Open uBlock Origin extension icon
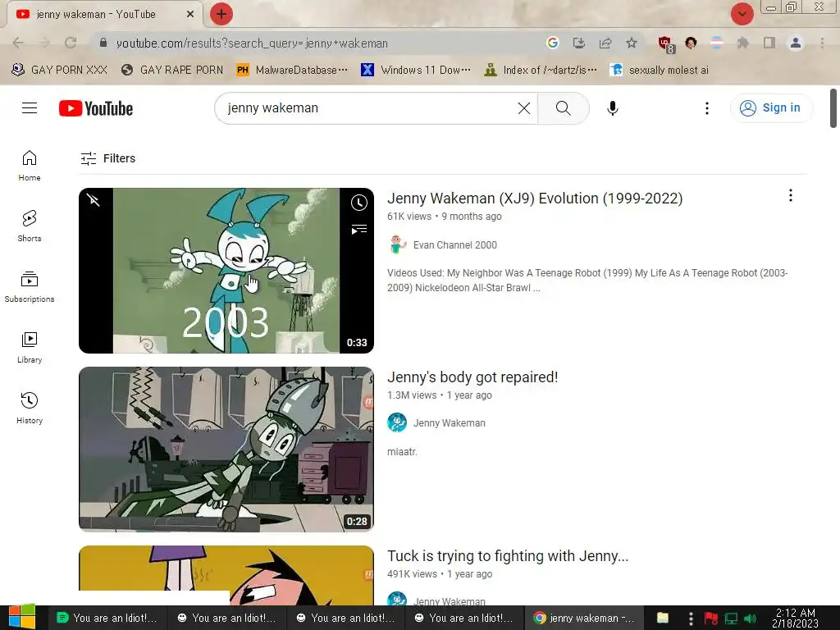The width and height of the screenshot is (840, 630). pos(666,44)
